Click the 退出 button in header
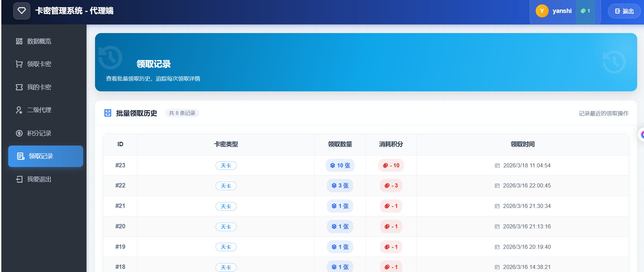The width and height of the screenshot is (644, 272). click(624, 11)
